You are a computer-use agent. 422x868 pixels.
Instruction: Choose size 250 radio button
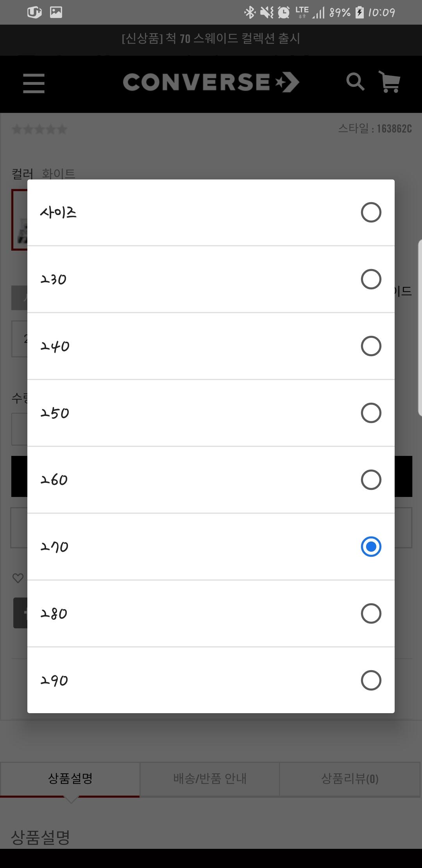point(371,413)
